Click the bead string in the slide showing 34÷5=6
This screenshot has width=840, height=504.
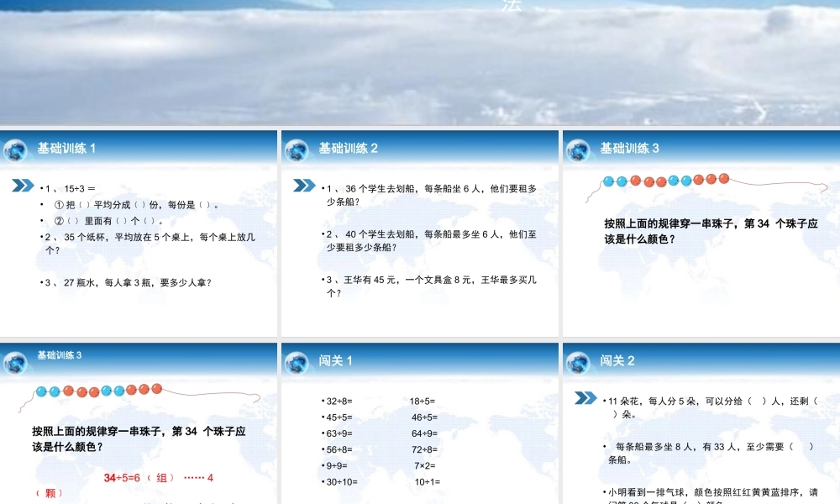pyautogui.click(x=139, y=396)
